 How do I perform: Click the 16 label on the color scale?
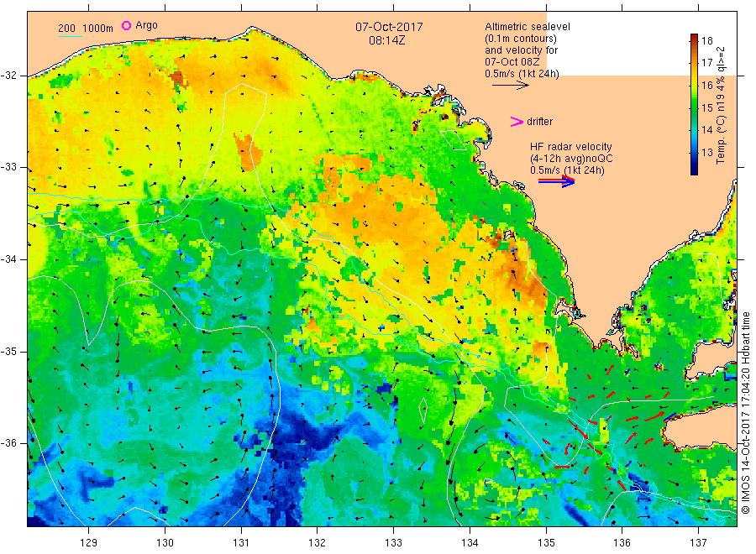tap(706, 86)
